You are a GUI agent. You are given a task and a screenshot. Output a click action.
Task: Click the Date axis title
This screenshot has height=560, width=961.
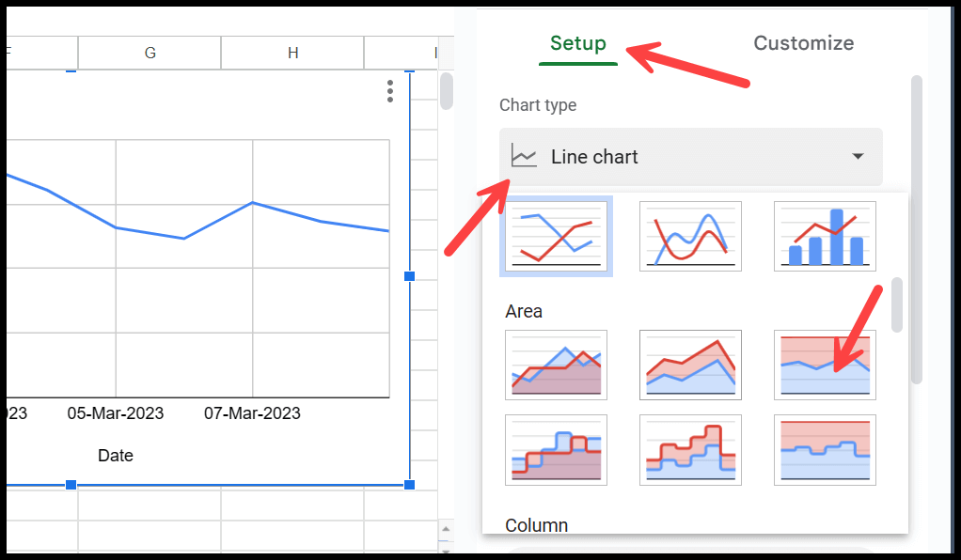(116, 455)
